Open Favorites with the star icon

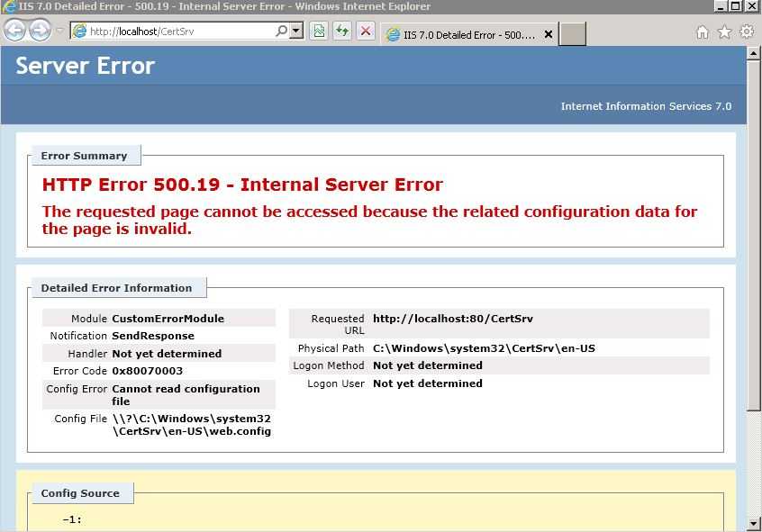pos(724,32)
